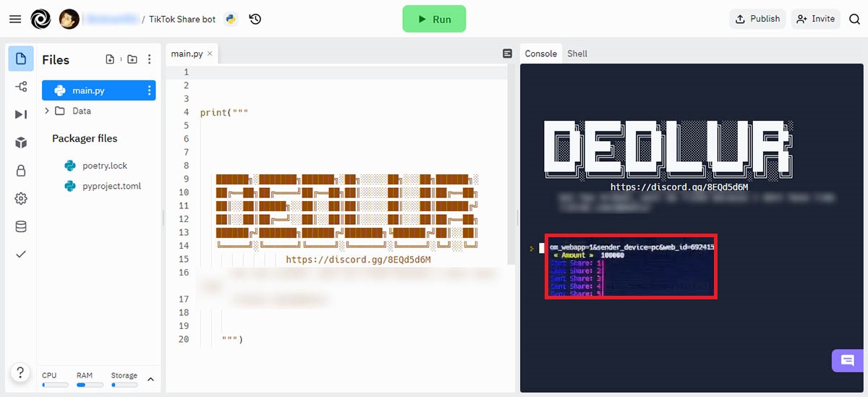Viewport: 868px width, 397px height.
Task: Add a new file icon
Action: pyautogui.click(x=110, y=60)
